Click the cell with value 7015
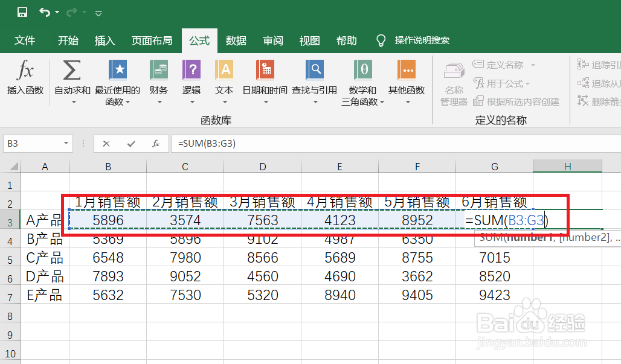 [495, 258]
